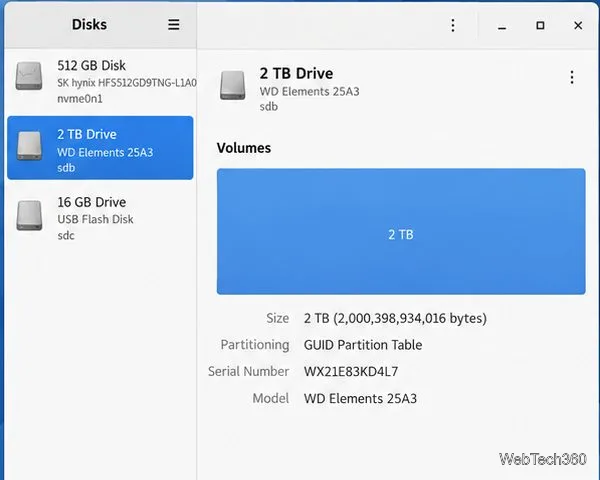
Task: Open the header bar three-dot drive menu
Action: coord(453,25)
